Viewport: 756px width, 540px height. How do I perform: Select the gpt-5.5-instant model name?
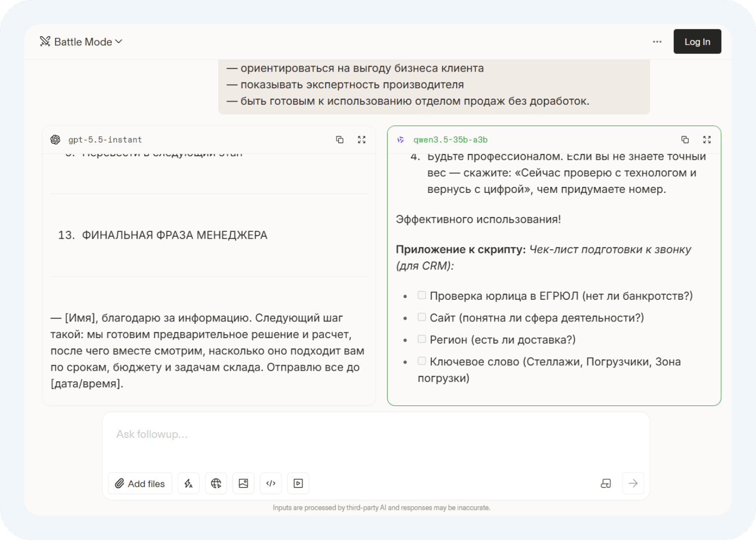[105, 140]
